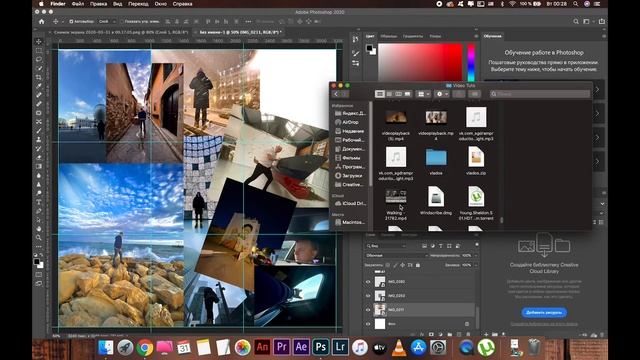Viewport: 640px width, 360px height.
Task: Switch Finder to icon view
Action: 380,94
